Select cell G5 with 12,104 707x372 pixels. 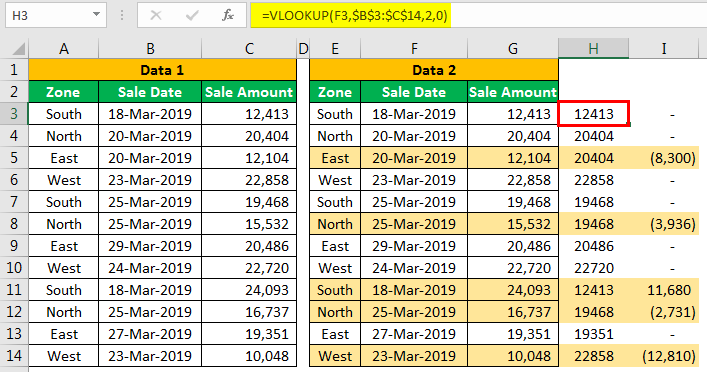(513, 158)
